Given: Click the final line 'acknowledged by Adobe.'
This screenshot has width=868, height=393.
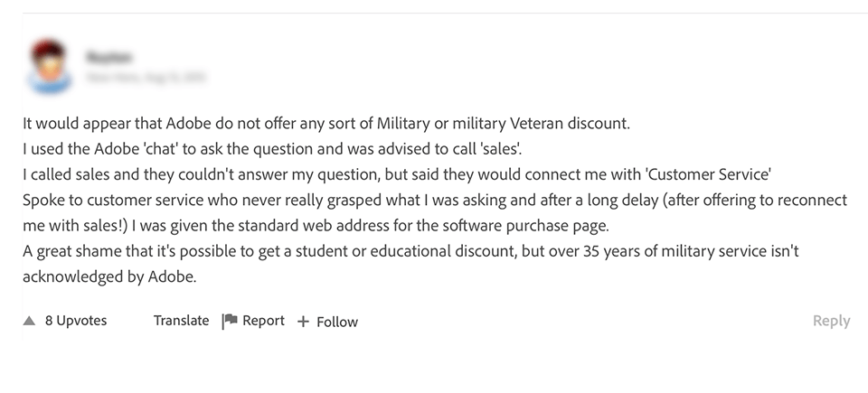Looking at the screenshot, I should [x=109, y=276].
